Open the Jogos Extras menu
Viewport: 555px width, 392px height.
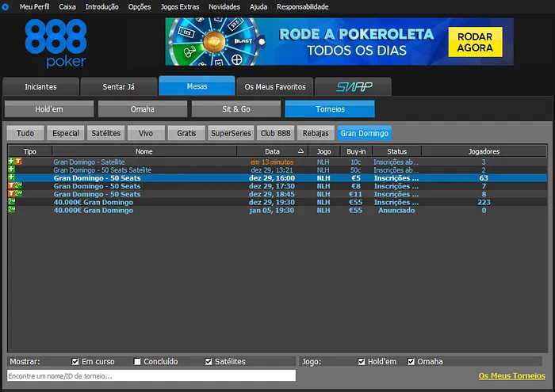pos(180,6)
